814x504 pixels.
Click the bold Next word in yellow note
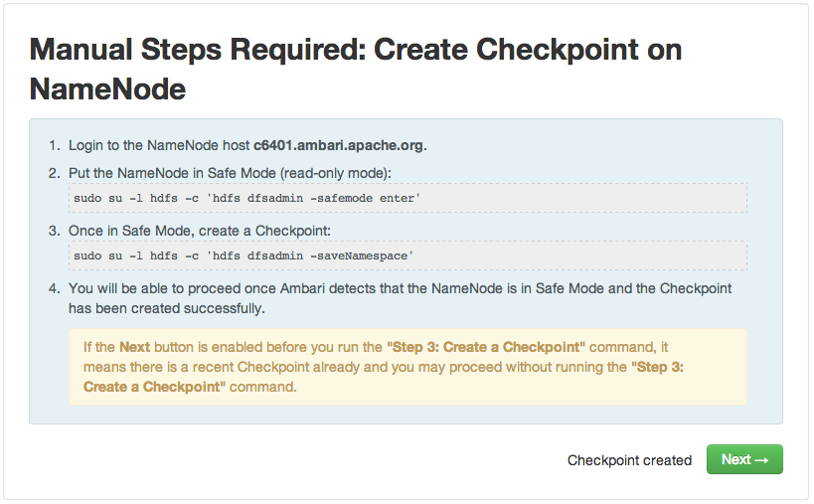tap(135, 347)
